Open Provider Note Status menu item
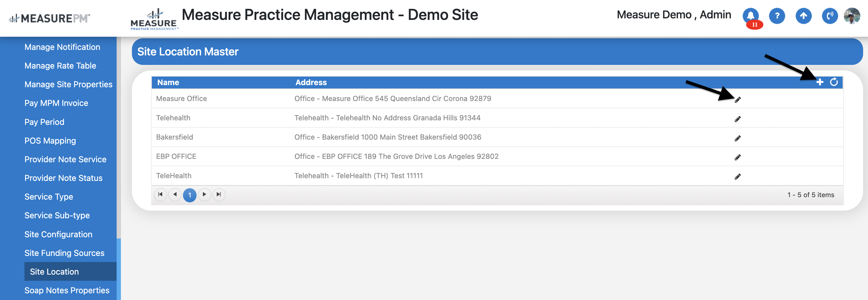 click(x=63, y=178)
